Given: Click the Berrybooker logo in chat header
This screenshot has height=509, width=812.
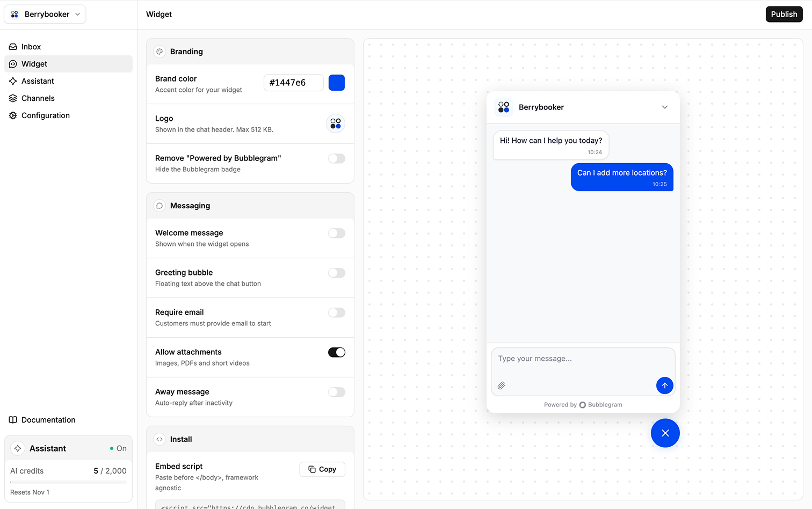Looking at the screenshot, I should (x=504, y=107).
